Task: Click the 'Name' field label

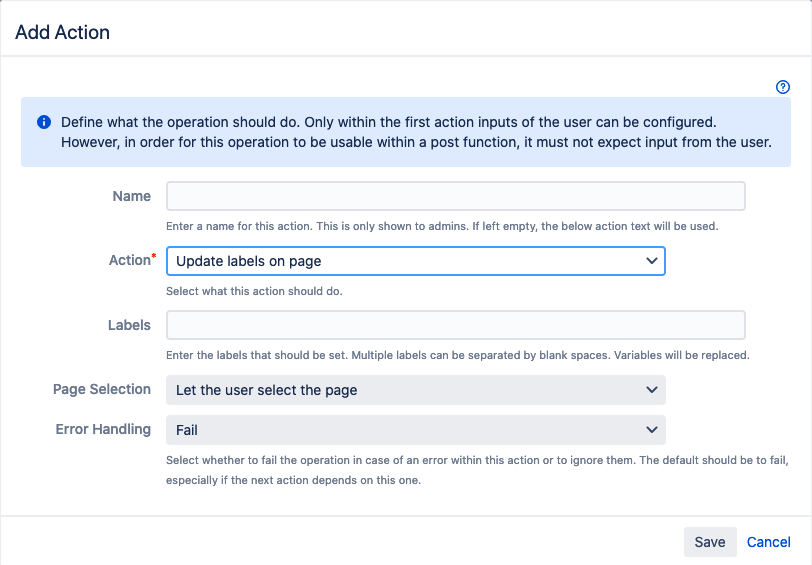Action: point(132,196)
